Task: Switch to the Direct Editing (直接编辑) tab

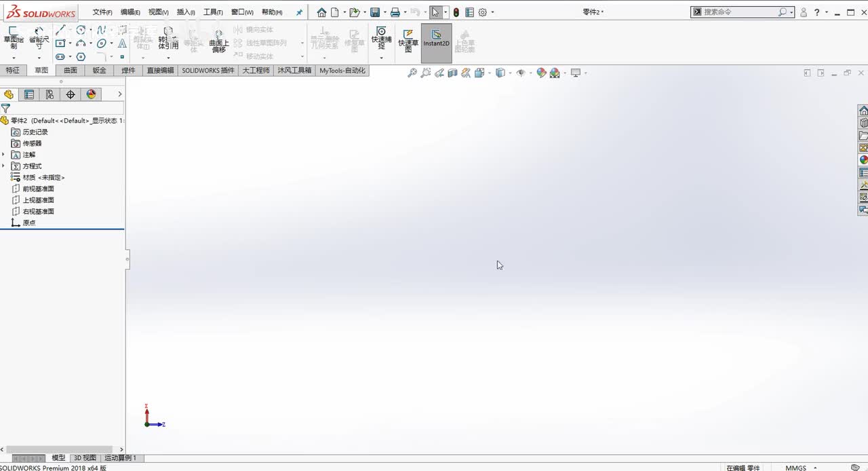Action: tap(161, 71)
